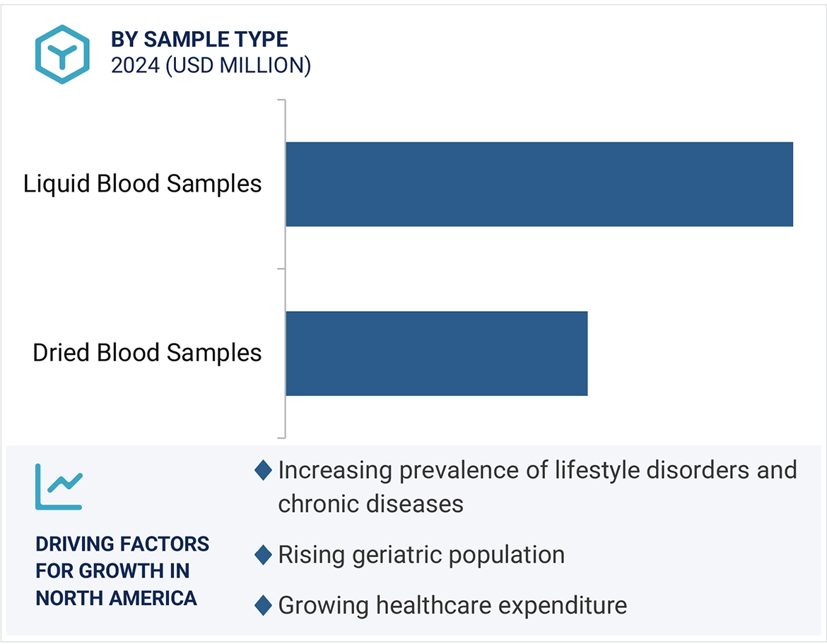Click the bottom tick of the chart axis
Viewport: 827px width, 644px height.
(281, 438)
